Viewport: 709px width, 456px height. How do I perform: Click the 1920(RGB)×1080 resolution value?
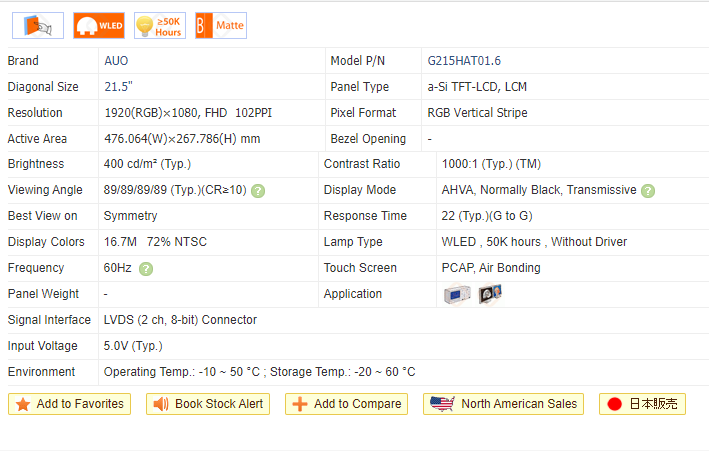[x=150, y=113]
